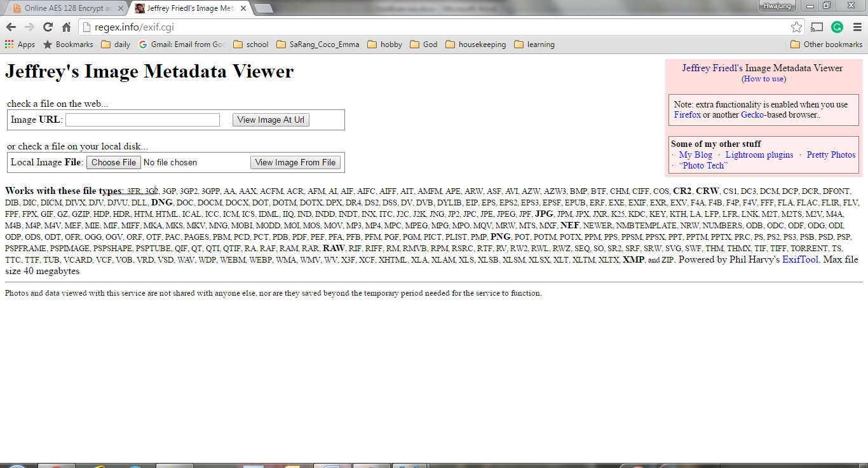Screen dimensions: 868x468
Task: Click the 'or check a file on your local disk...' text
Action: tap(78, 146)
